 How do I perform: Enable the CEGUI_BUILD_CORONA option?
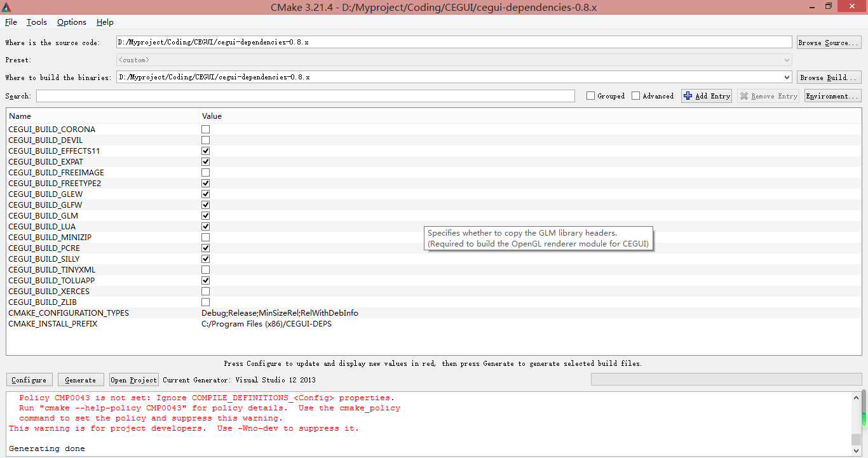(x=205, y=129)
